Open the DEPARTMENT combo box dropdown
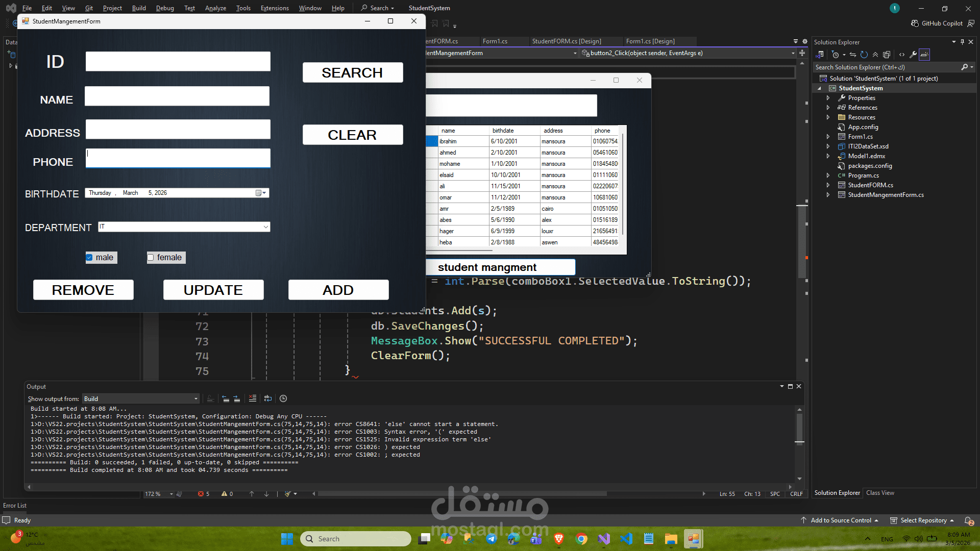 coord(265,227)
